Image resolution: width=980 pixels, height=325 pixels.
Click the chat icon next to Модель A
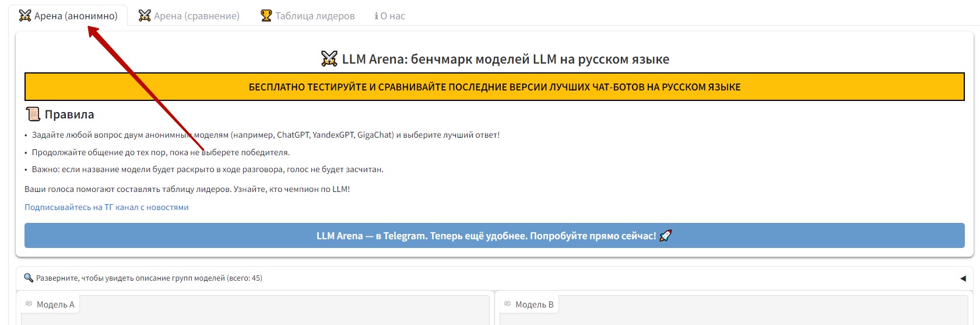pyautogui.click(x=29, y=304)
